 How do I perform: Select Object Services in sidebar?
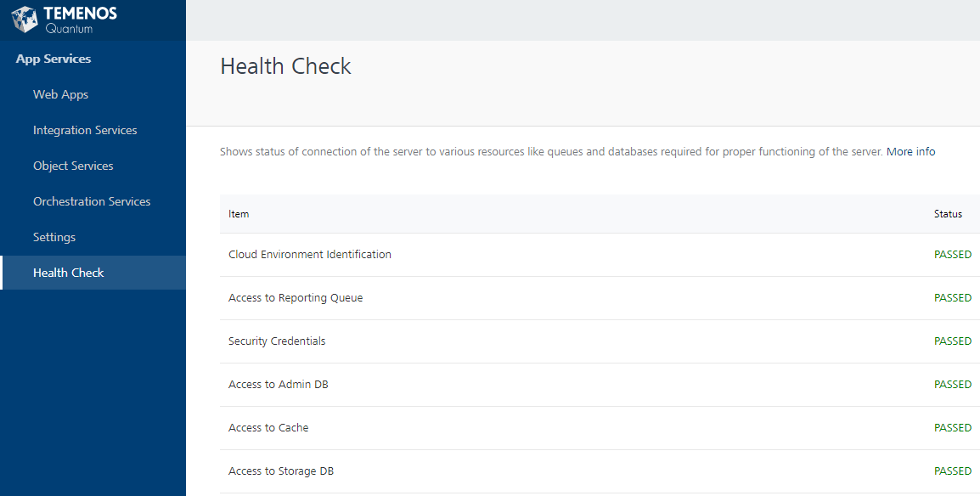click(73, 166)
